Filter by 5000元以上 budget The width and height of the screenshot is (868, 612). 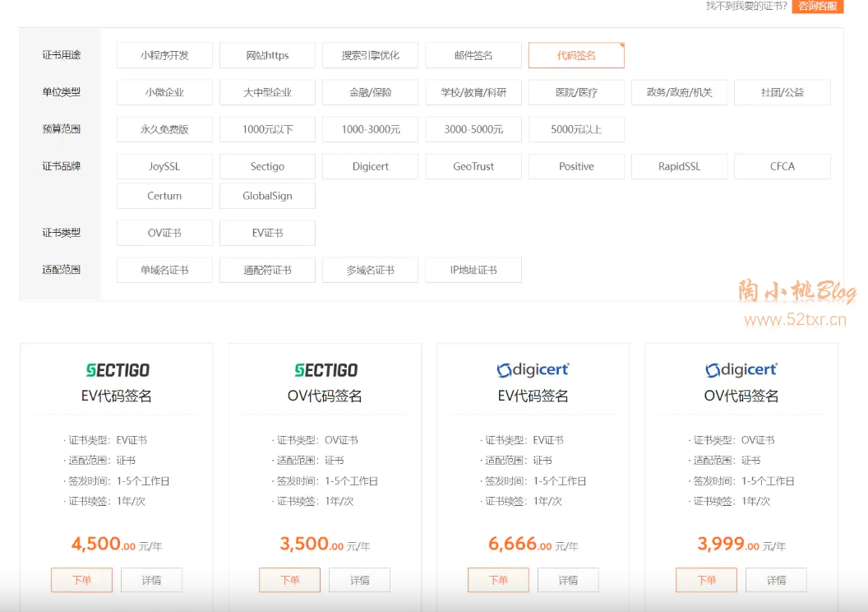576,130
